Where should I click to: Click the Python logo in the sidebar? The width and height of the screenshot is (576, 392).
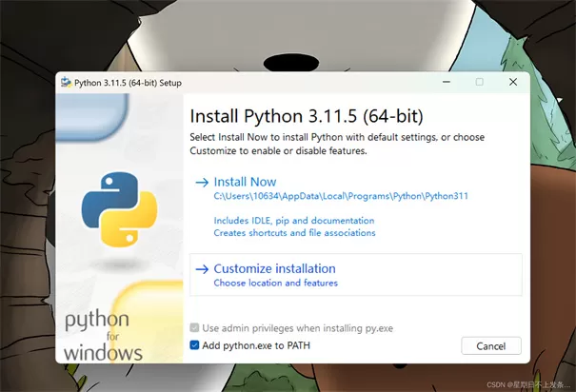[119, 209]
